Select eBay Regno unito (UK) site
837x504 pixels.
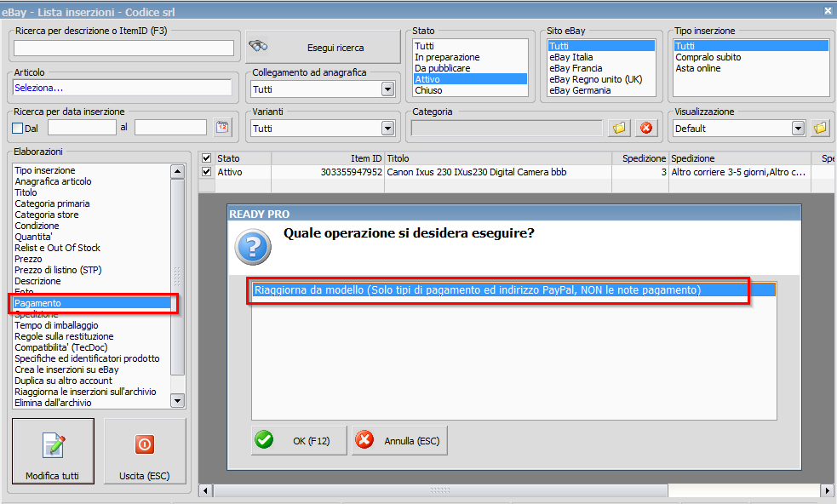pyautogui.click(x=601, y=79)
